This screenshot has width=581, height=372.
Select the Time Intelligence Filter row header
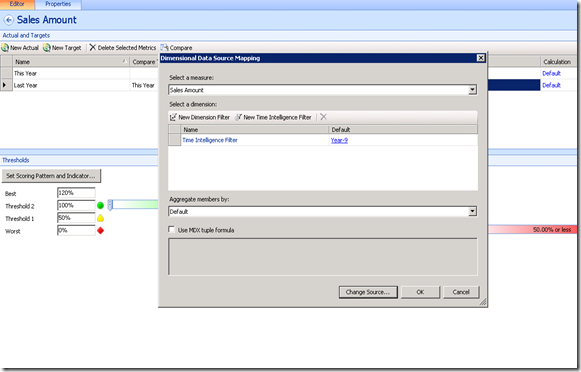[175, 140]
